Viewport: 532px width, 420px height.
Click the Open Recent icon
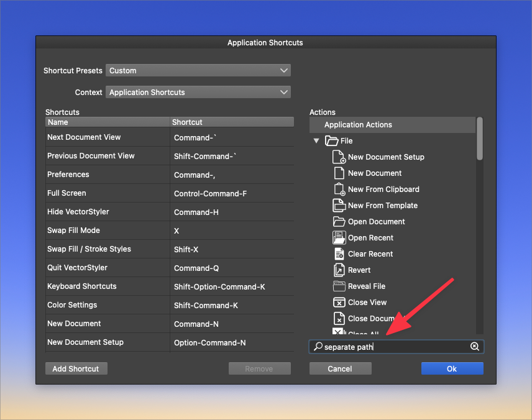point(339,238)
